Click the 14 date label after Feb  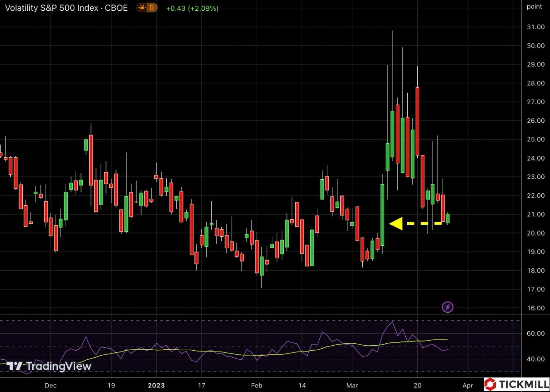(x=302, y=385)
